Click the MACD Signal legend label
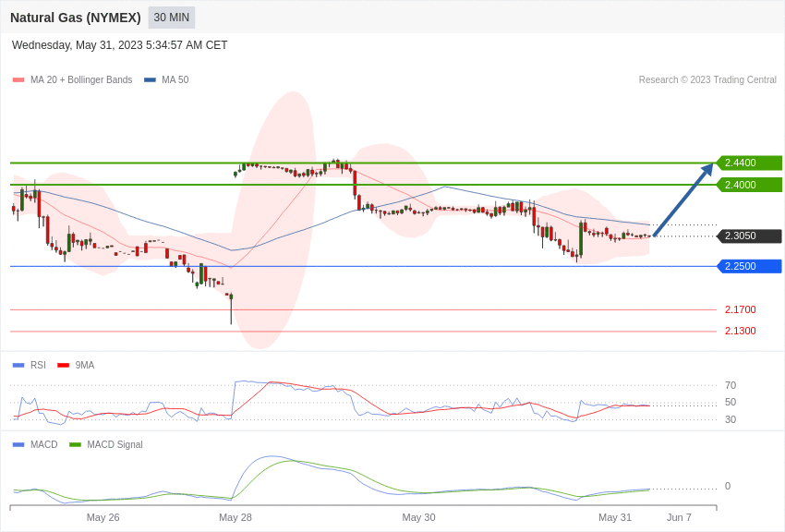The height and width of the screenshot is (532, 785). [x=115, y=444]
